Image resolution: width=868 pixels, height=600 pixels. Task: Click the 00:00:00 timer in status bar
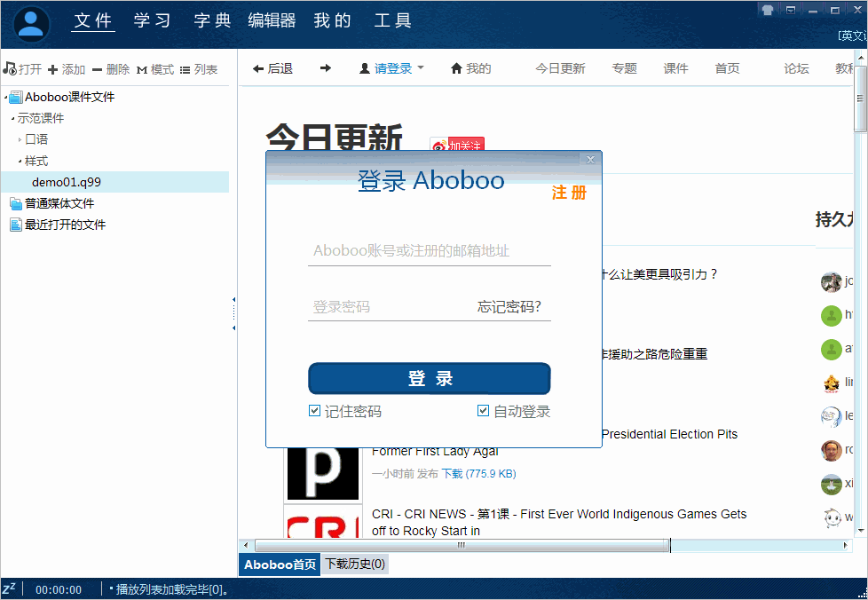coord(58,590)
